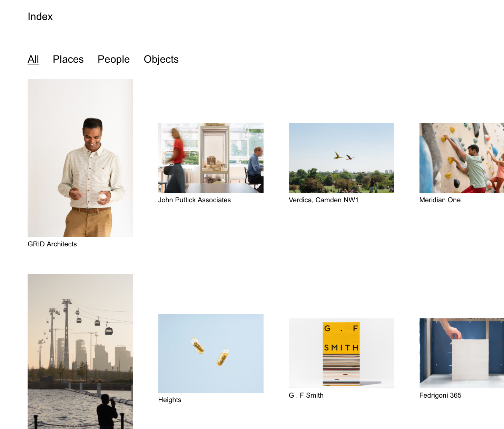Click the cable car cityscape thumbnail
Screen dimensions: 504x429
(80, 351)
